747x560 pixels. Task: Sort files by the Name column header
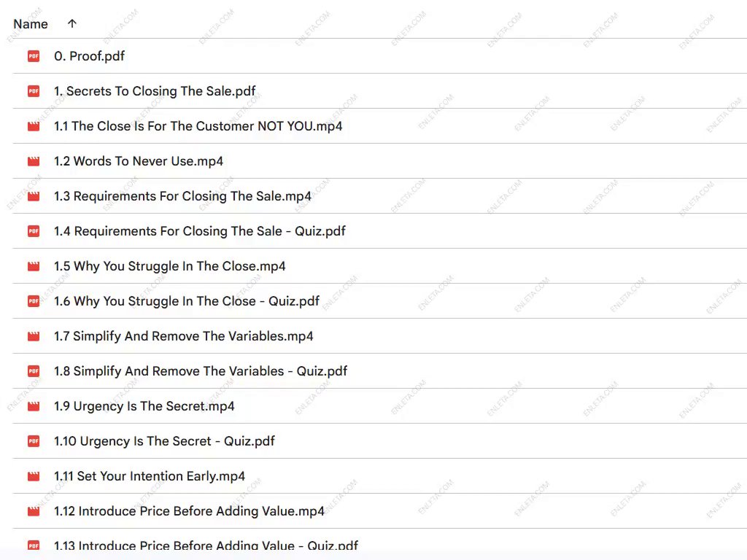coord(31,24)
